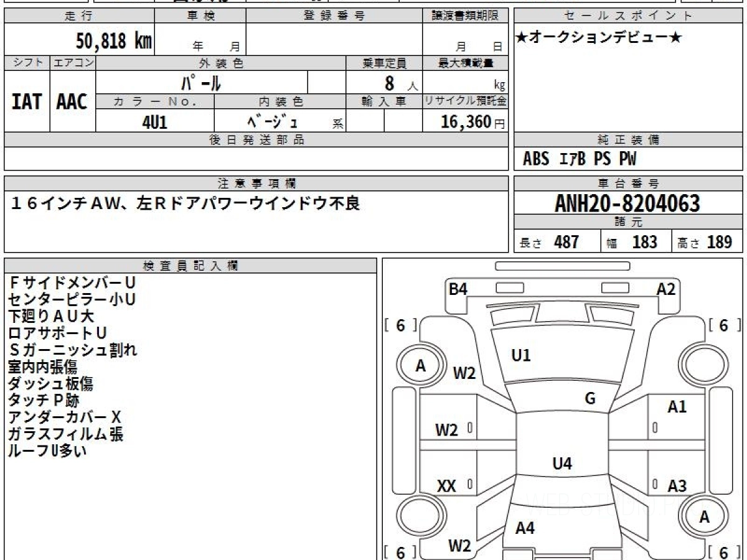Image resolution: width=747 pixels, height=560 pixels.
Task: Click the 登録番号 header
Action: 334,16
